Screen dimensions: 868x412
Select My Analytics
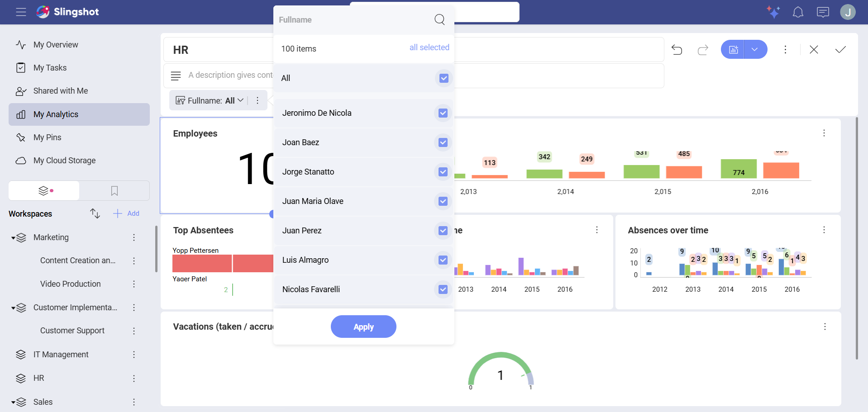tap(79, 114)
